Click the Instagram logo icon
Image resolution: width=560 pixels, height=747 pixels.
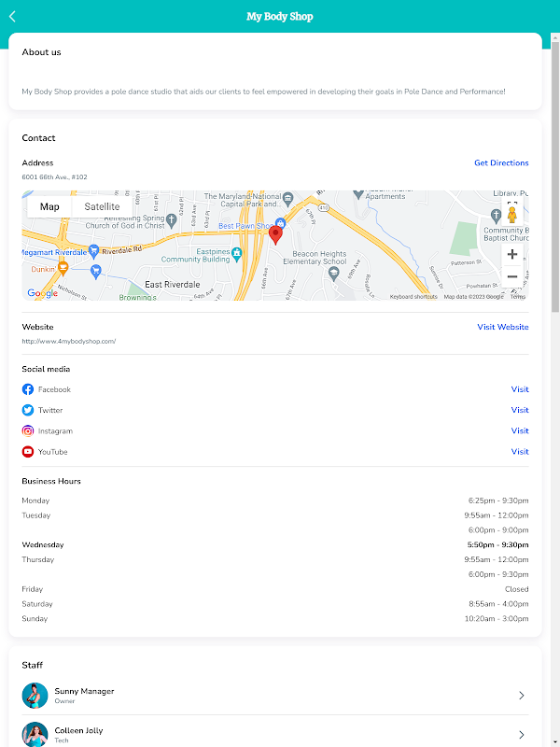coord(28,431)
